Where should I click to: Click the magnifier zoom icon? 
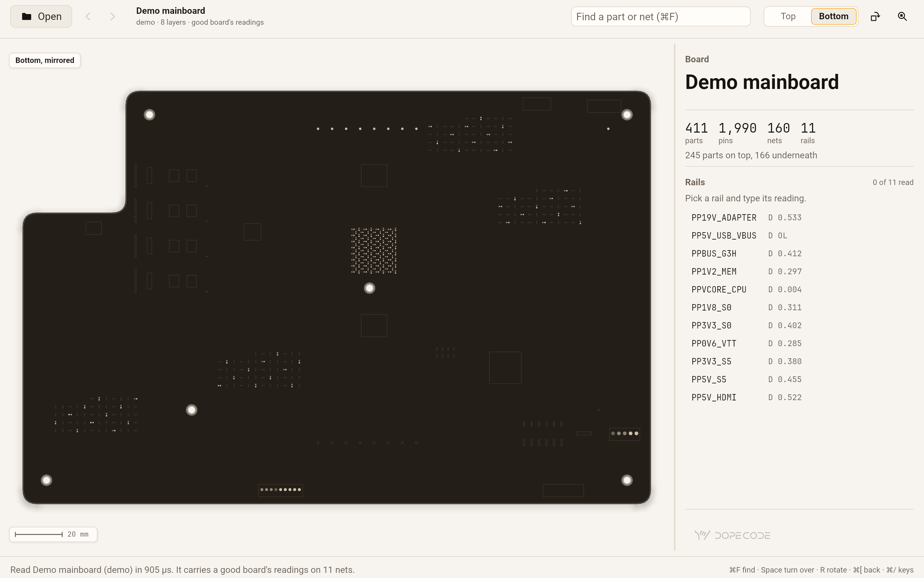pyautogui.click(x=902, y=16)
